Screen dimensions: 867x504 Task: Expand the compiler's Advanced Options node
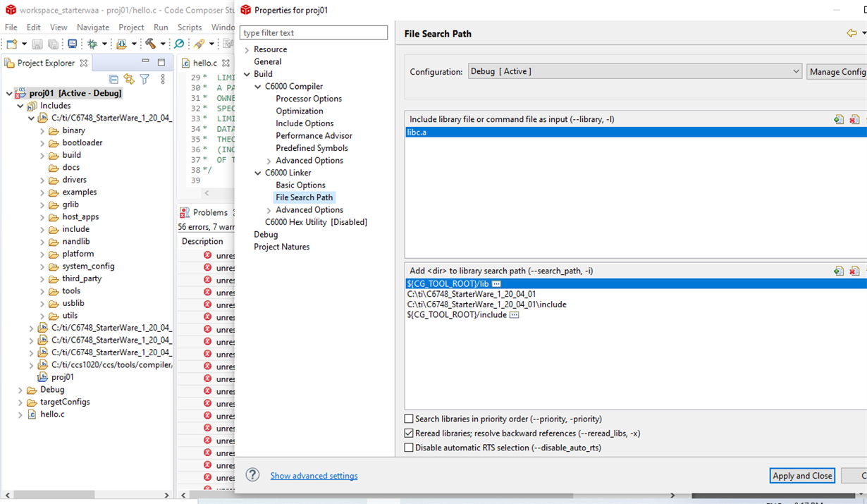coord(269,161)
